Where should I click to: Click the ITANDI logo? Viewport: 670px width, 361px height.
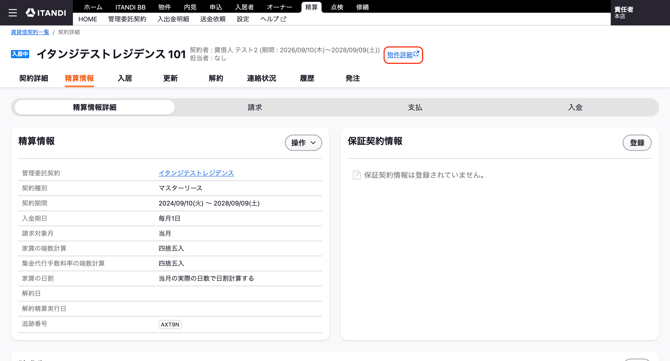pos(46,13)
